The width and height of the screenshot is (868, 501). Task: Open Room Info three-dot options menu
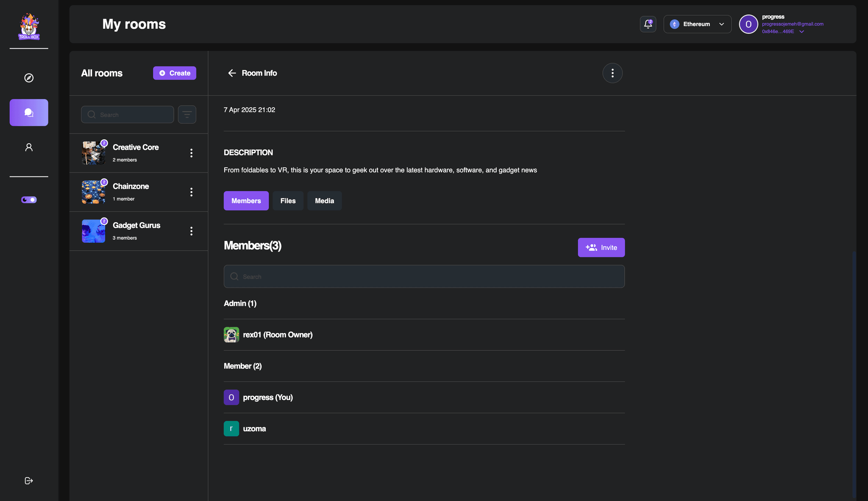click(x=612, y=73)
